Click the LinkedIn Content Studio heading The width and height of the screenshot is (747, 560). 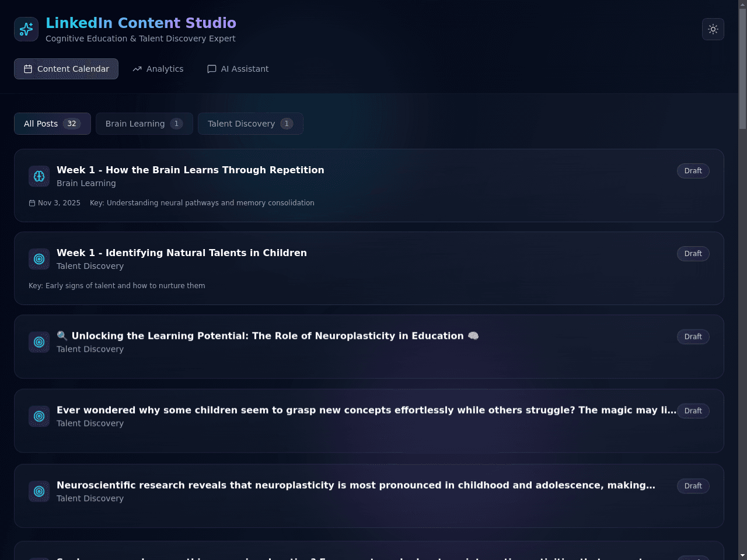tap(141, 23)
